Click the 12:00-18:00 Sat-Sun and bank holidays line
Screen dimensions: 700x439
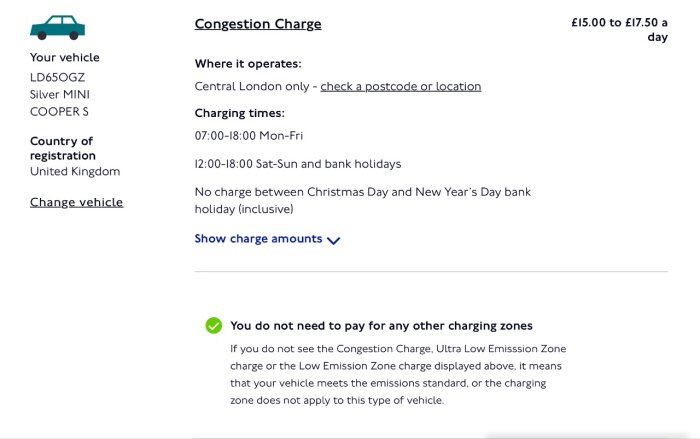coord(298,164)
